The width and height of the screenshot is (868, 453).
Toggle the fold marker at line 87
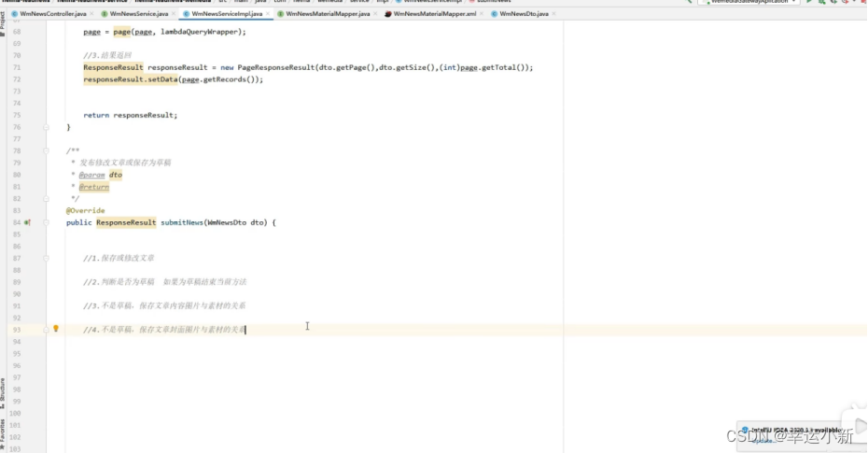point(46,258)
